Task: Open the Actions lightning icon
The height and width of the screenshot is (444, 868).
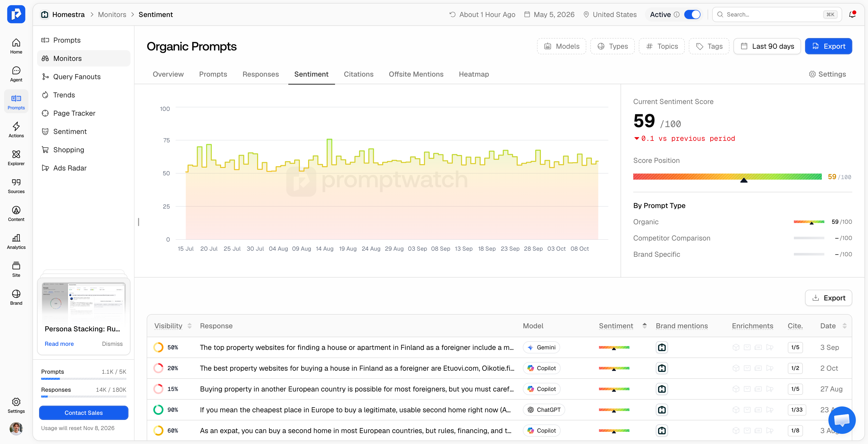Action: point(16,130)
